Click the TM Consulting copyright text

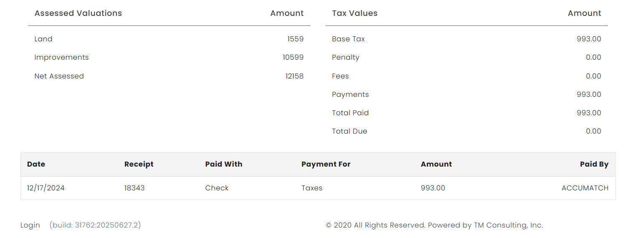434,225
